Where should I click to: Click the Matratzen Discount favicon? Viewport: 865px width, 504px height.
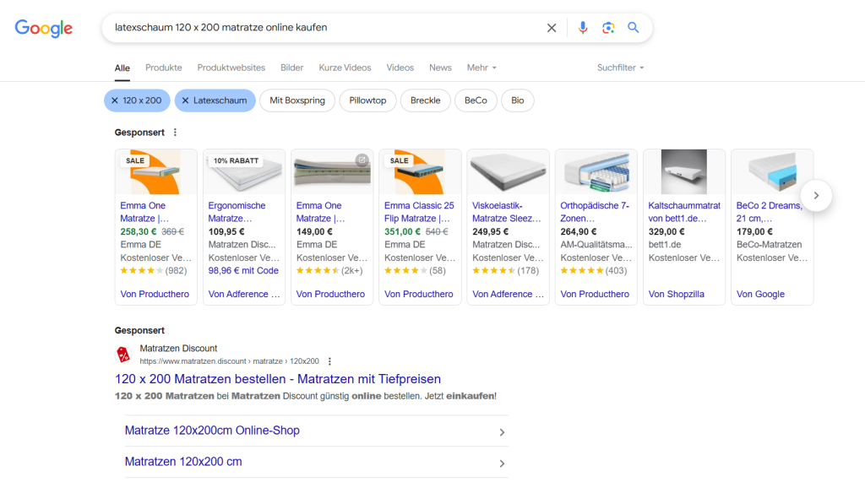click(123, 355)
